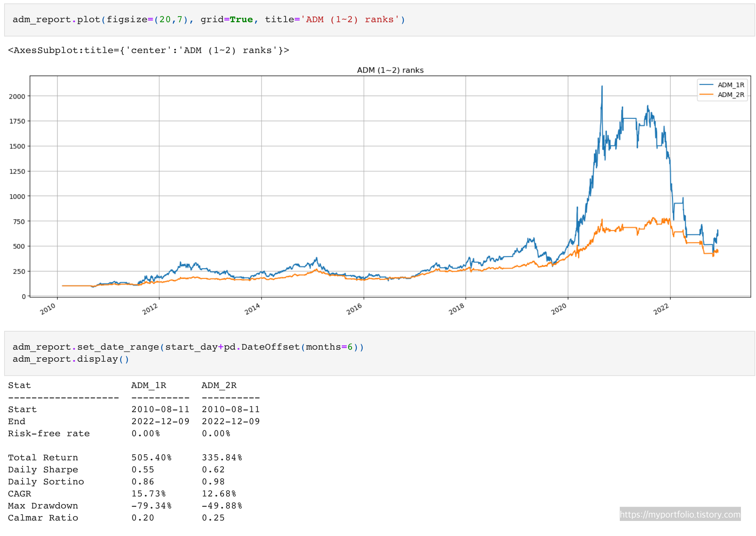Image resolution: width=756 pixels, height=536 pixels.
Task: Click the ADM_1R legend label
Action: [x=730, y=85]
